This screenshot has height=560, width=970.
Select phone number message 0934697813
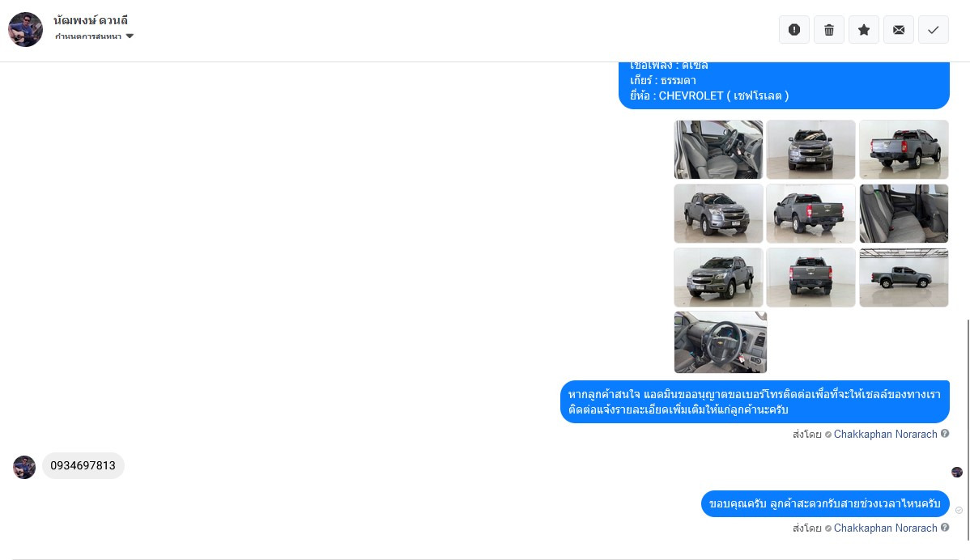pos(83,466)
